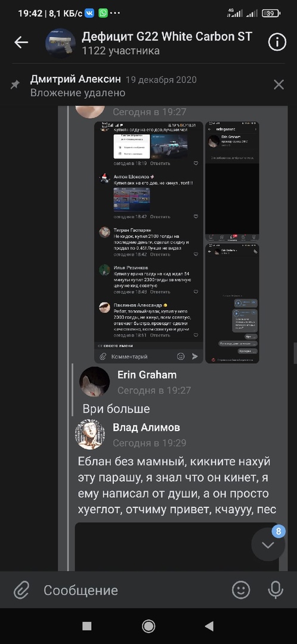Open the large comments screenshot attachment
297x644 pixels.
pos(148,242)
